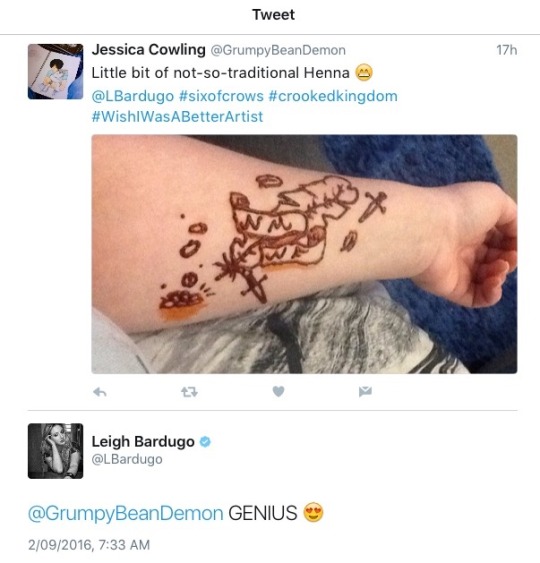
Task: Open the #crookedkingdom hashtag
Action: 333,96
